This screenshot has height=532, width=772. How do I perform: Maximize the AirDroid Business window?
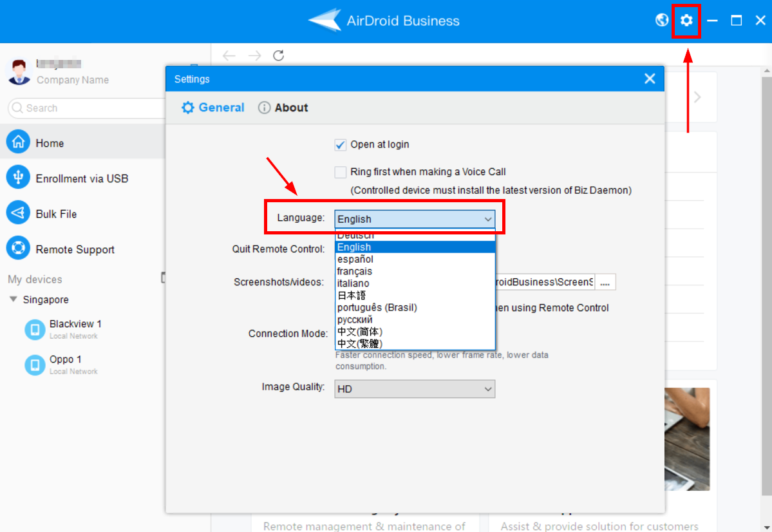point(736,20)
